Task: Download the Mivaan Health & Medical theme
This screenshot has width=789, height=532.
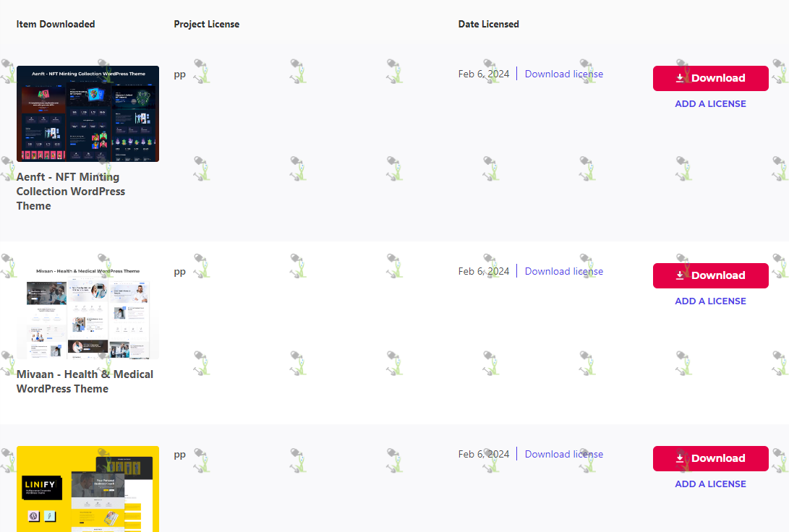Action: [710, 275]
